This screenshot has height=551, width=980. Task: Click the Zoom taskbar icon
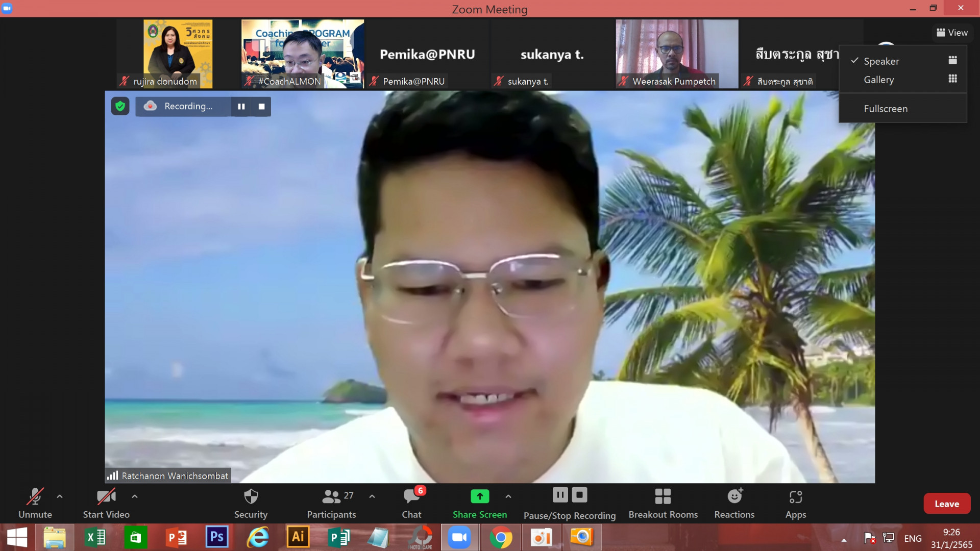pos(460,538)
